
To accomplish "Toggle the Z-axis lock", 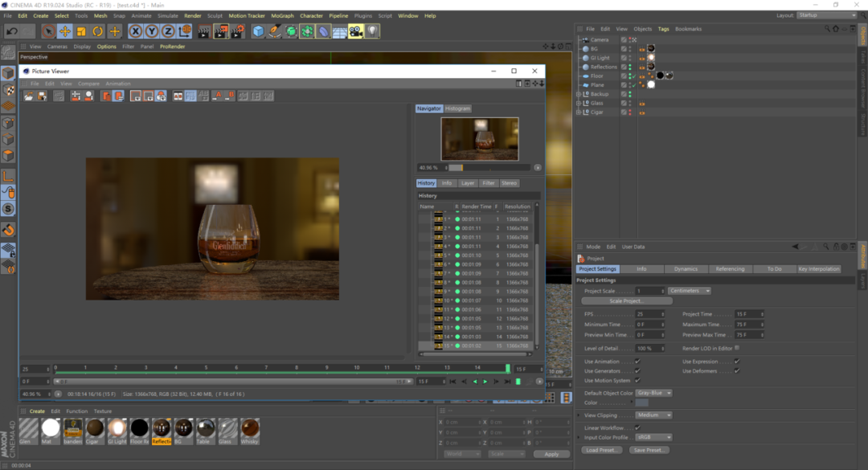I will (x=168, y=31).
